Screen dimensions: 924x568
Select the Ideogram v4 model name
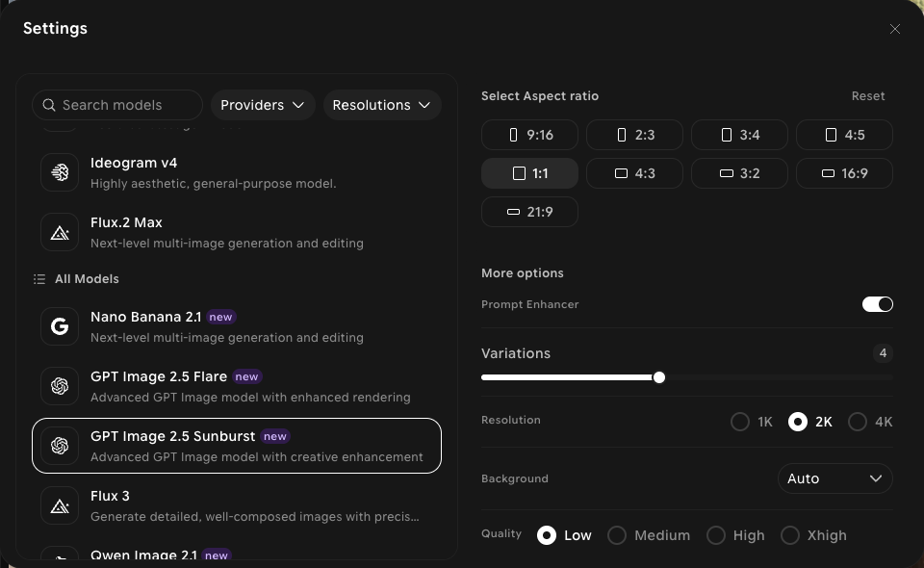click(134, 163)
